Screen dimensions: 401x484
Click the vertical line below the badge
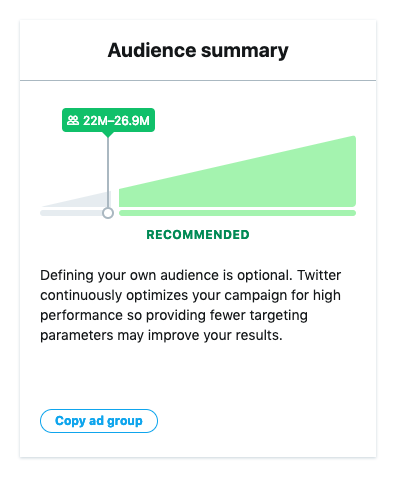108,172
